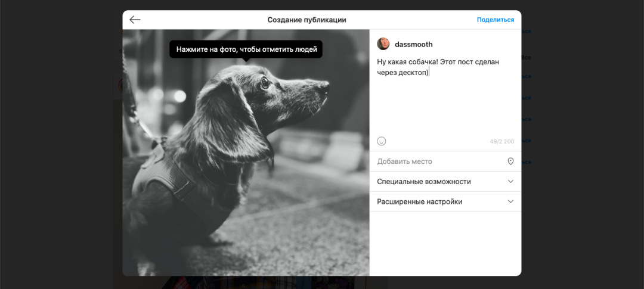Click the tag-people tooltip over the photo
This screenshot has width=644, height=289.
tap(246, 49)
